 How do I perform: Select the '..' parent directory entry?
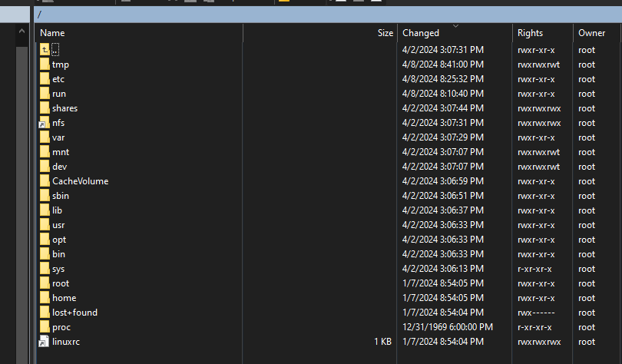pos(55,50)
